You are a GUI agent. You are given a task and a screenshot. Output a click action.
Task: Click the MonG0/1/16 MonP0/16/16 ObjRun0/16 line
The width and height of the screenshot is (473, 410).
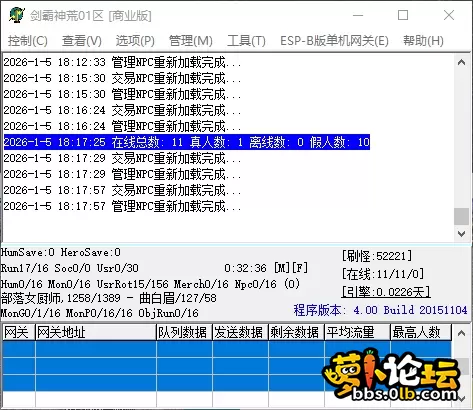point(100,313)
